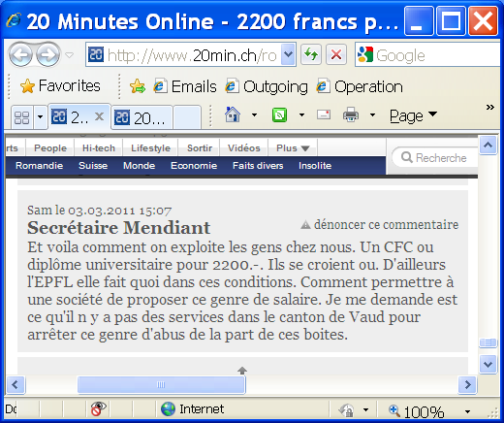
Task: Open the zoom level 100% dropdown
Action: coord(467,411)
